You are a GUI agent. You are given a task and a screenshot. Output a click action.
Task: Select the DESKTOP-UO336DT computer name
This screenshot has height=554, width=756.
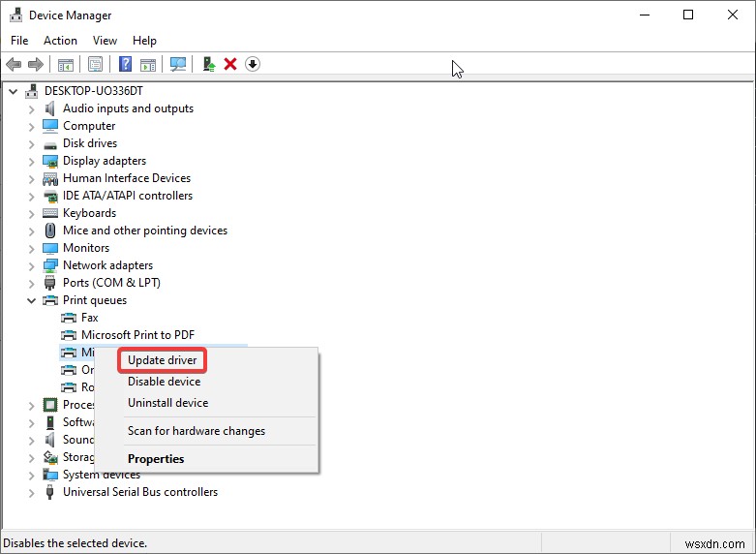(x=94, y=91)
